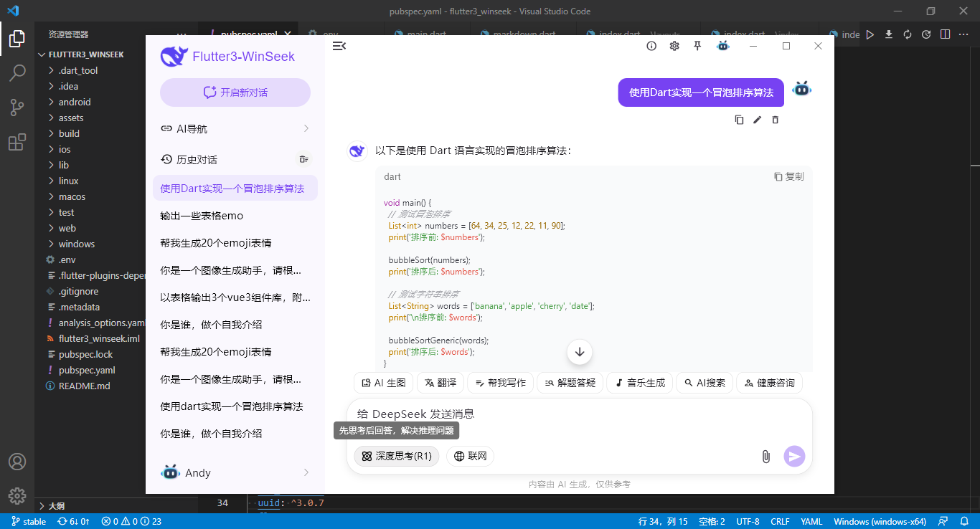980x529 pixels.
Task: Click the stable branch in the status bar
Action: [x=29, y=521]
